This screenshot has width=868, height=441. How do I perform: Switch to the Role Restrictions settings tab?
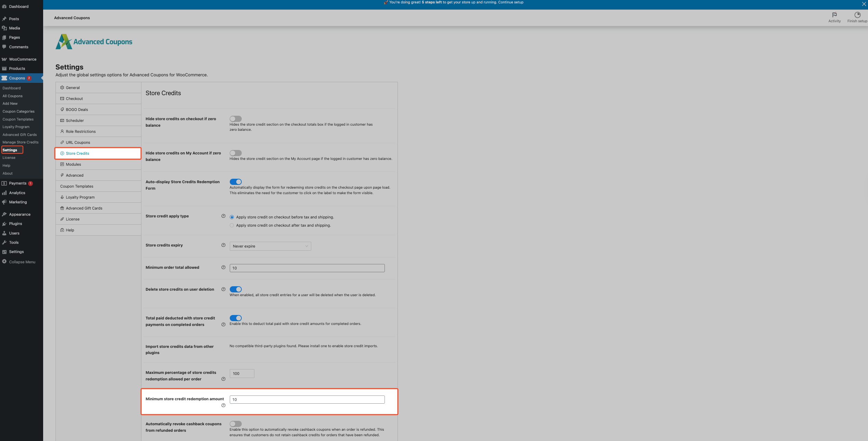click(x=80, y=131)
